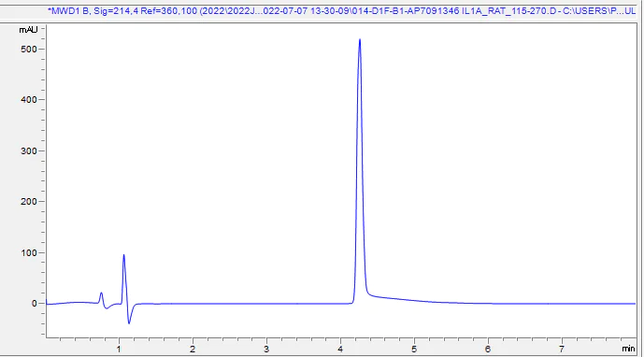Click the main peak apex near 4.3 min
Screen dimensions: 644x357
tap(360, 40)
